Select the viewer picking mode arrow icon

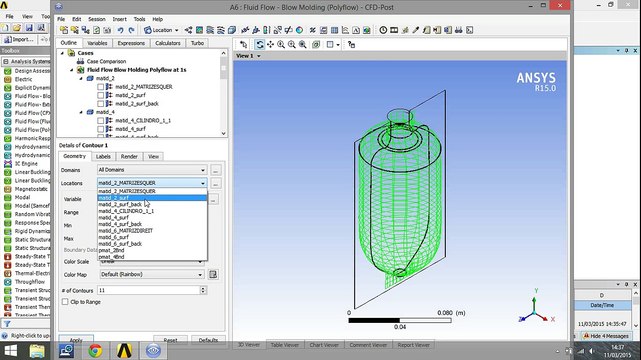(244, 45)
